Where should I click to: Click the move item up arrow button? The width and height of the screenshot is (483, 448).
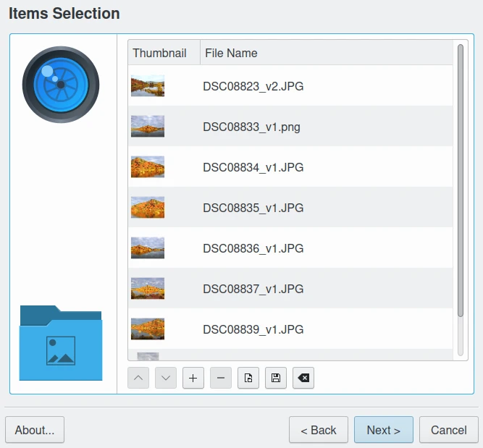click(138, 378)
